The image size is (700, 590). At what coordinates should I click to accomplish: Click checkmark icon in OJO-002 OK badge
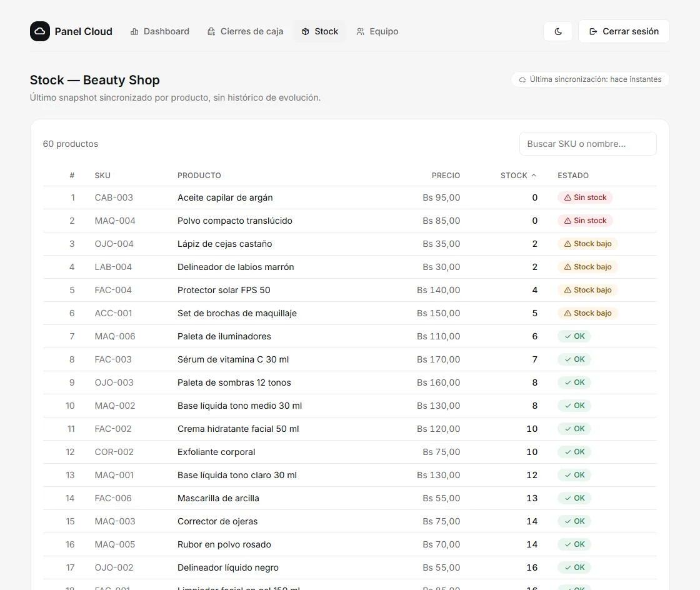(567, 567)
